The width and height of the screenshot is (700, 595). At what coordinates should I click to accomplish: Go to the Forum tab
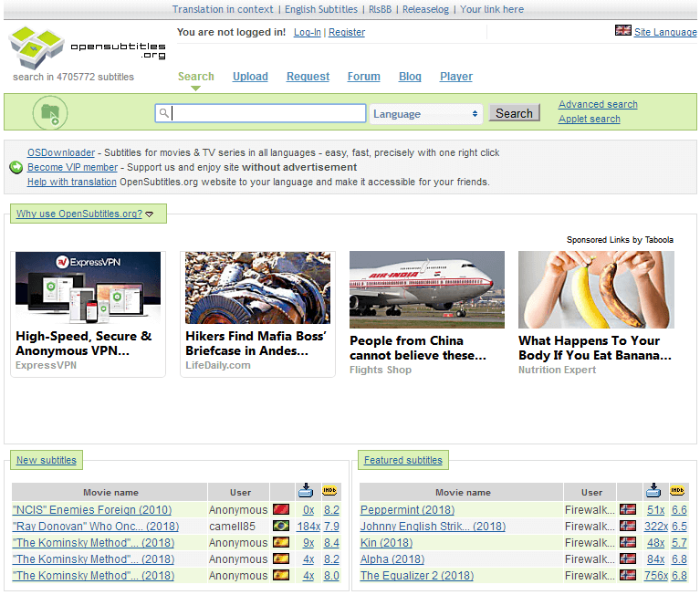(363, 77)
